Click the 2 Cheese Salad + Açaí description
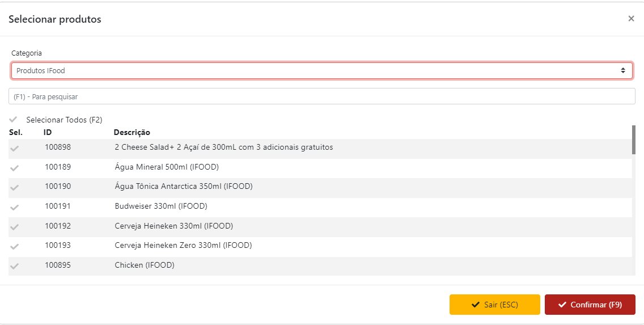The image size is (644, 325). 223,147
